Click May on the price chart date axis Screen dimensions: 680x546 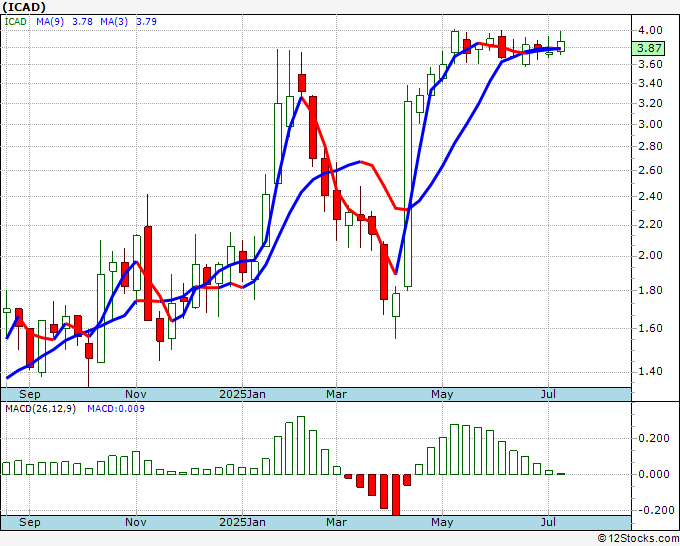tap(442, 394)
